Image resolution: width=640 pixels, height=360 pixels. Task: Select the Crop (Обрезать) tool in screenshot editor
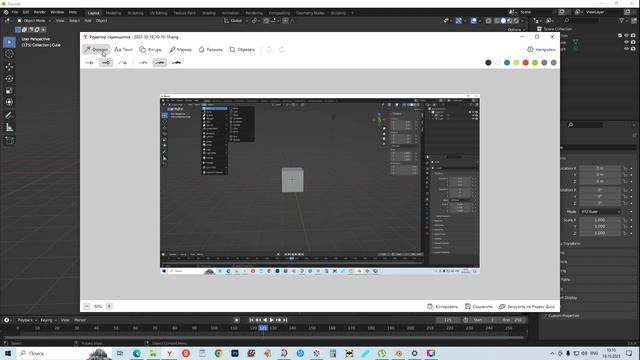(x=242, y=49)
